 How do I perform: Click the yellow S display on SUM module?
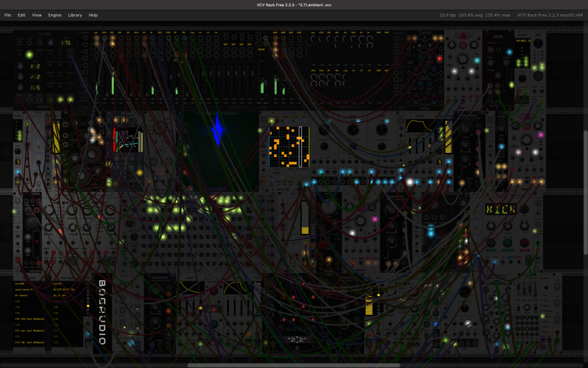[x=18, y=162]
